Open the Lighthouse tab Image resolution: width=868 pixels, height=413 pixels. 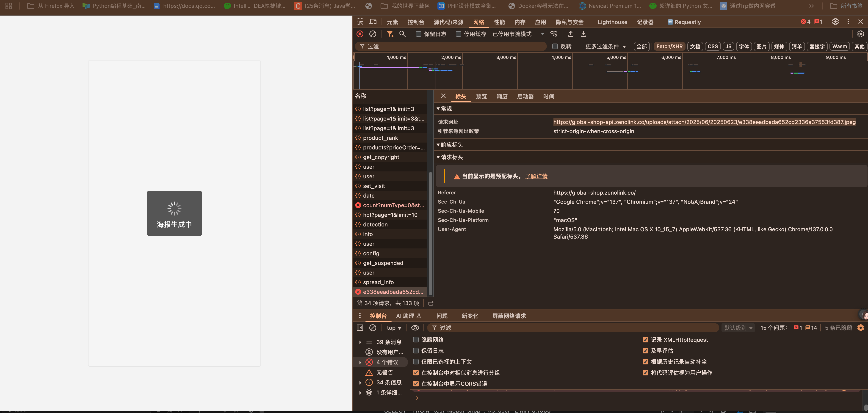point(612,22)
